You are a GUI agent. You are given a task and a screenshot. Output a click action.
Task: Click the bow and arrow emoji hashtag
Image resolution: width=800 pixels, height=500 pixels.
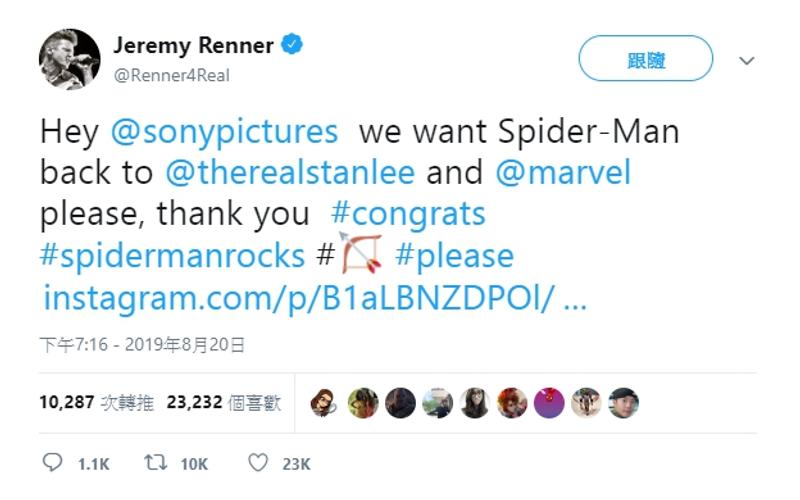coord(362,256)
